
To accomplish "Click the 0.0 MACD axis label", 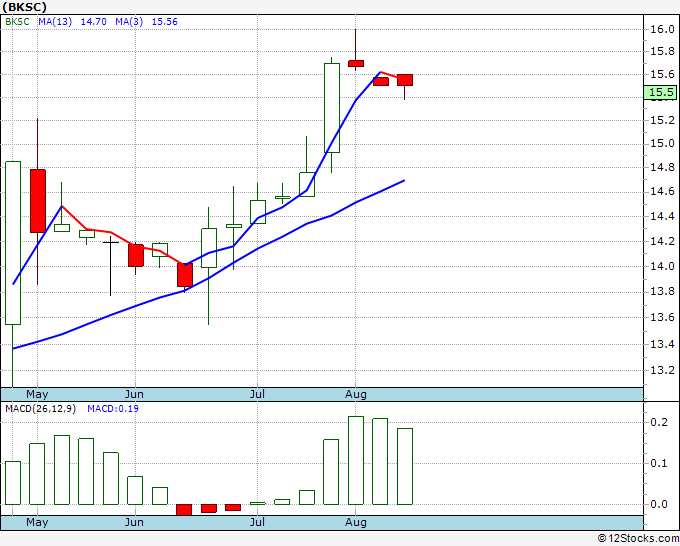I will pos(659,504).
